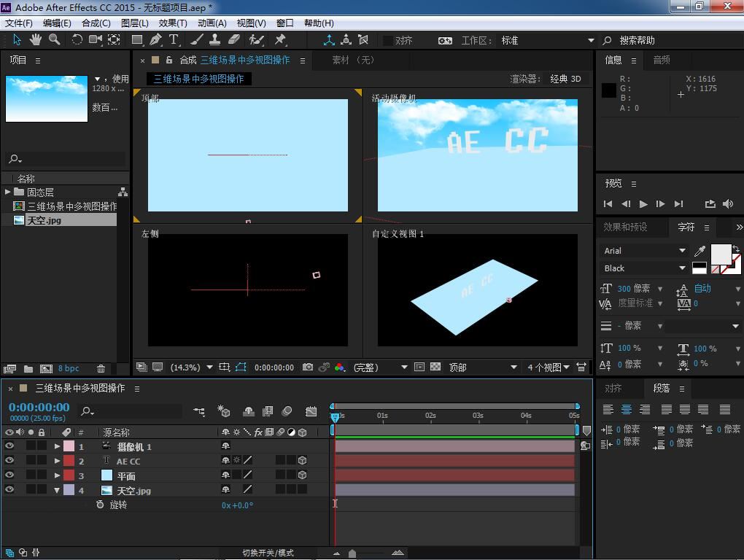Click the Local Axis Mode icon
Image resolution: width=744 pixels, height=560 pixels.
[x=329, y=40]
